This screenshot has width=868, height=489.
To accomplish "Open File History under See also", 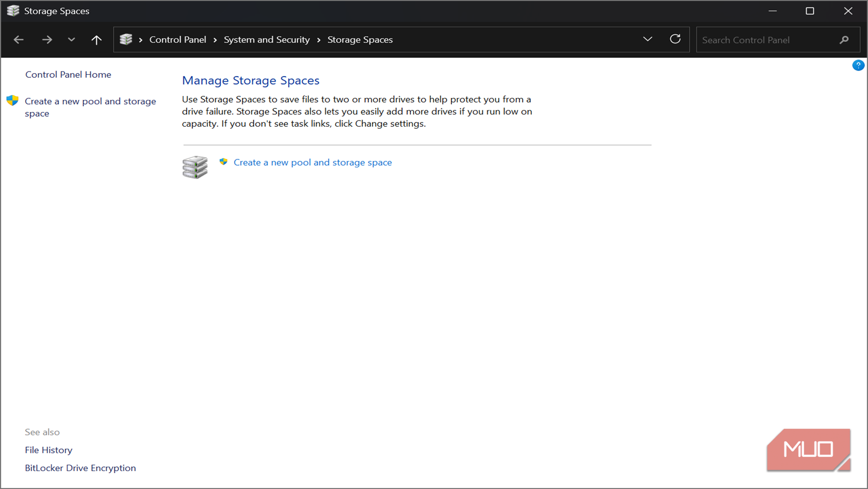I will pos(48,450).
